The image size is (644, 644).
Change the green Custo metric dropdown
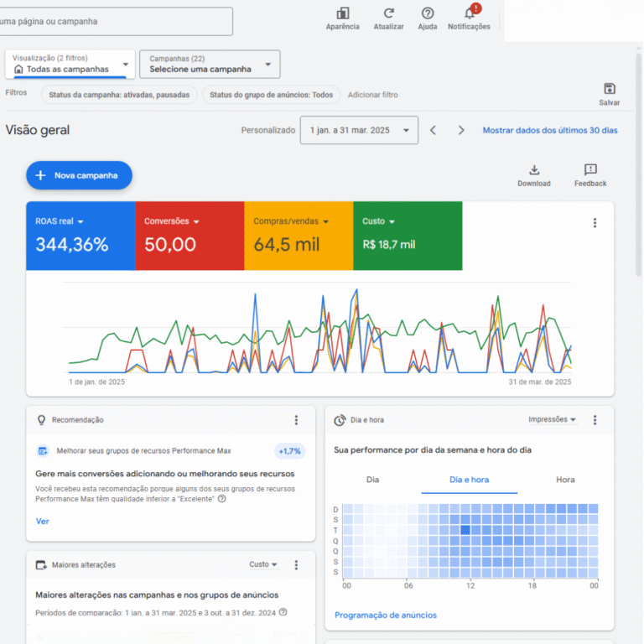(x=379, y=221)
